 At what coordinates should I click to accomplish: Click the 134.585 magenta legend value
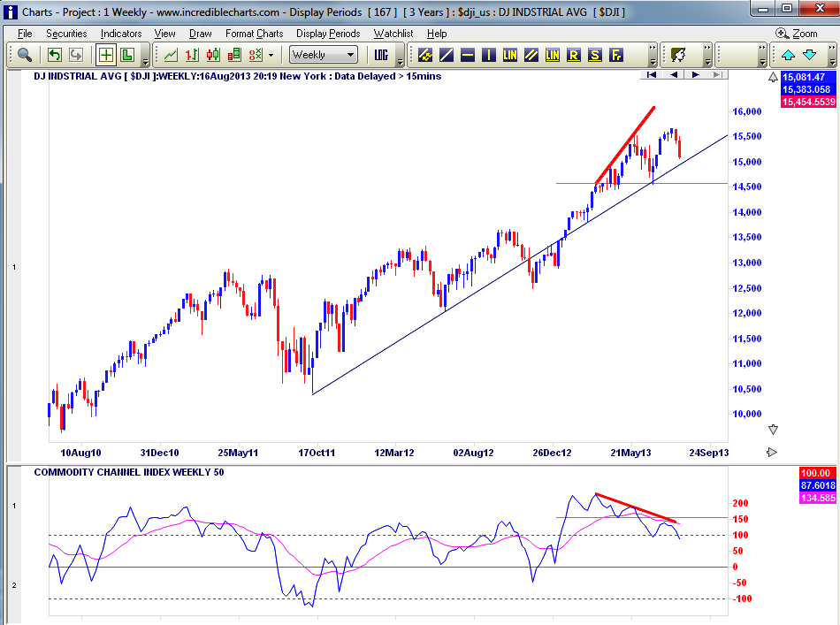tap(818, 498)
